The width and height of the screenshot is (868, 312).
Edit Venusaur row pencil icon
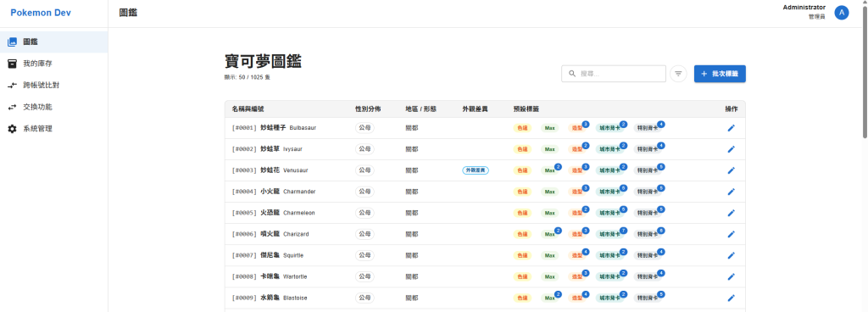[732, 170]
